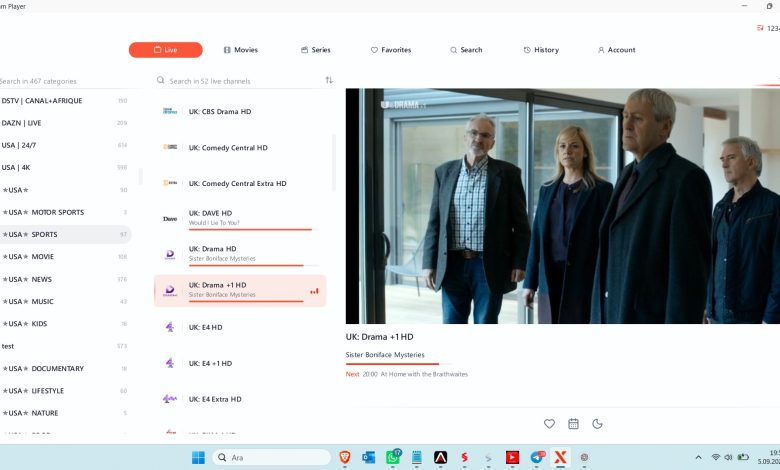The width and height of the screenshot is (780, 470).
Task: Click the video preview of Drama +1 HD
Action: pyautogui.click(x=563, y=206)
